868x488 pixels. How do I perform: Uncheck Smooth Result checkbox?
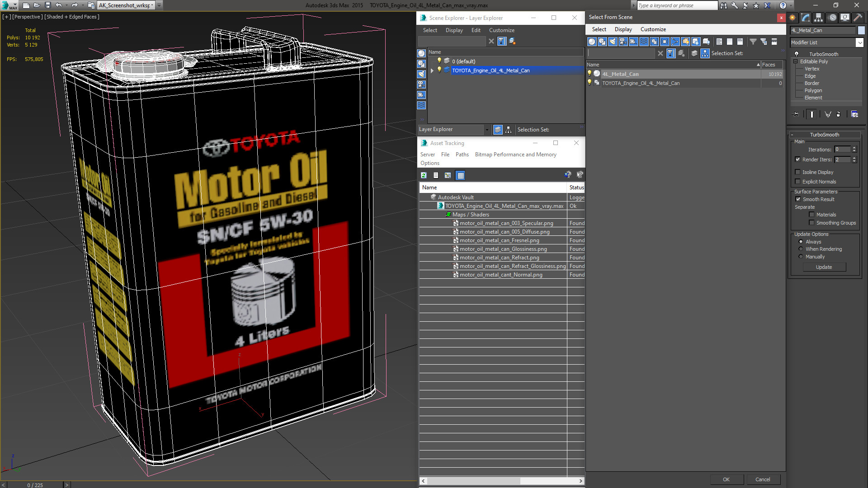tap(798, 199)
